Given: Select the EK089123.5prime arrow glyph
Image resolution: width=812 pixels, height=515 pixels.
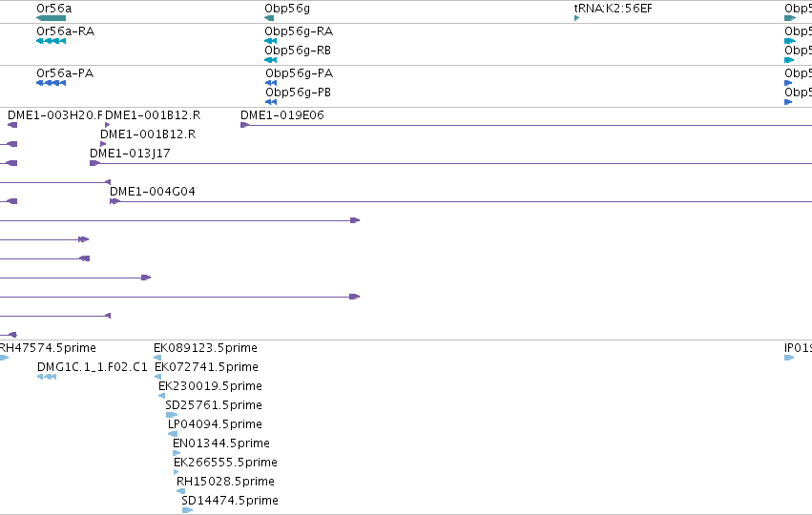Looking at the screenshot, I should pos(157,358).
